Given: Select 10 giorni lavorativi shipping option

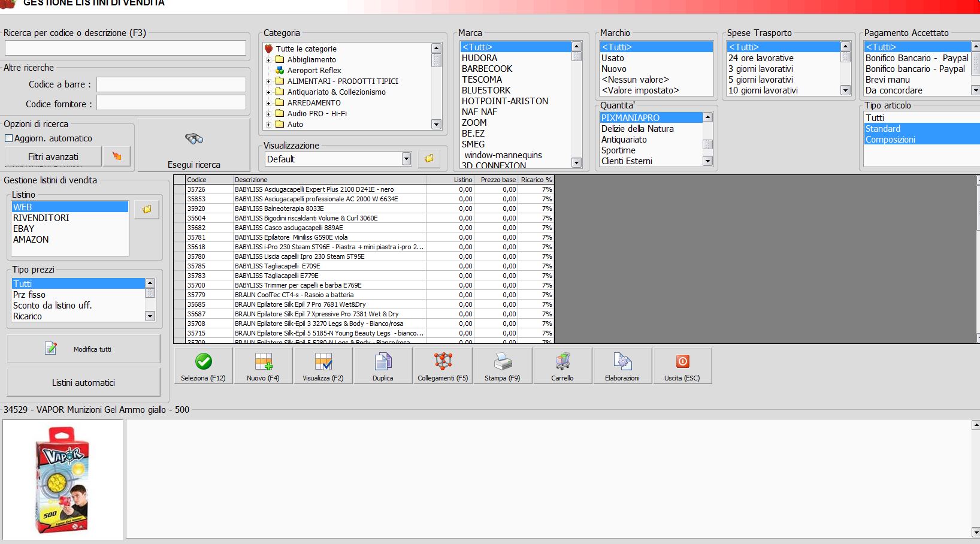Looking at the screenshot, I should [784, 90].
